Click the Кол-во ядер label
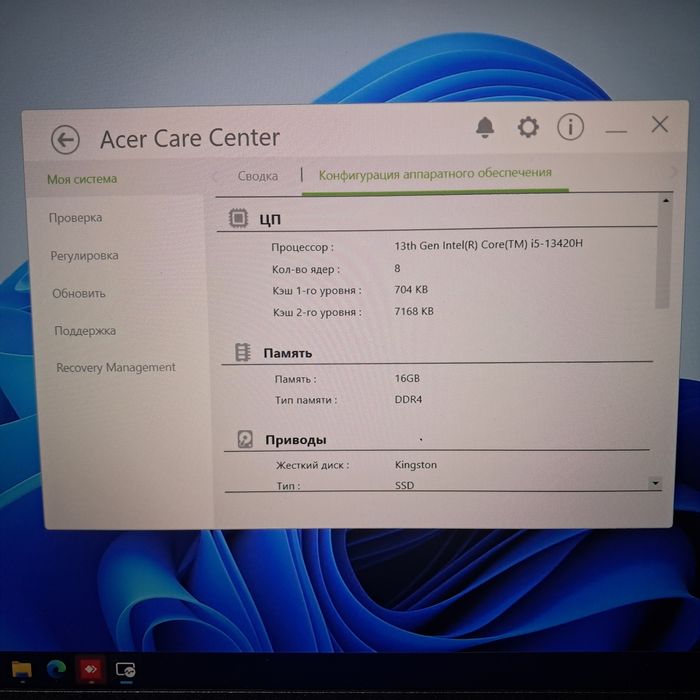Screen dimensions: 700x700 [x=306, y=270]
